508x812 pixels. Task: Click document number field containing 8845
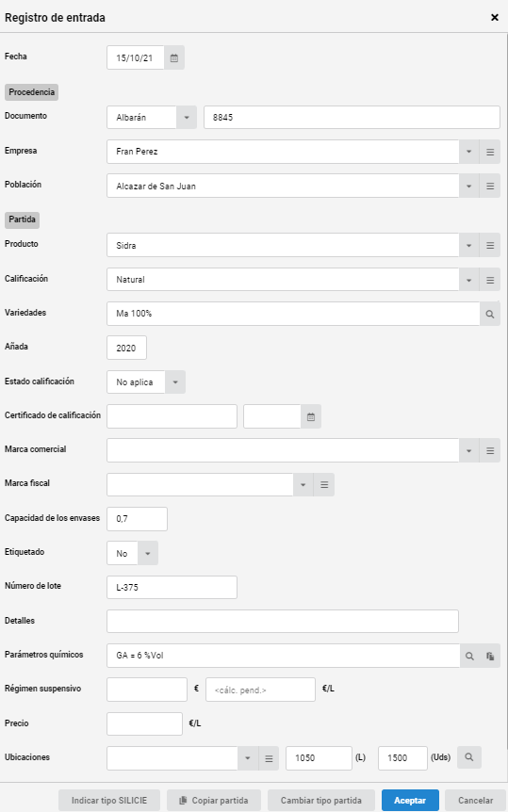tap(352, 118)
